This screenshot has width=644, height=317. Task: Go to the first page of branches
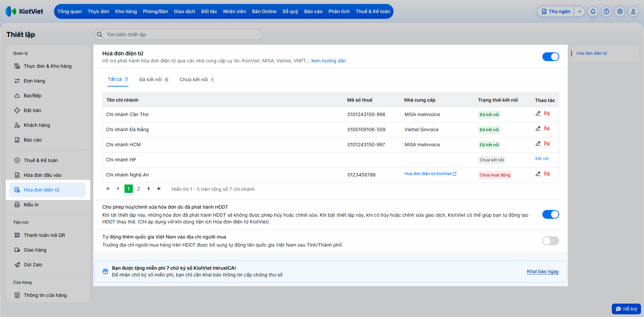click(x=108, y=189)
